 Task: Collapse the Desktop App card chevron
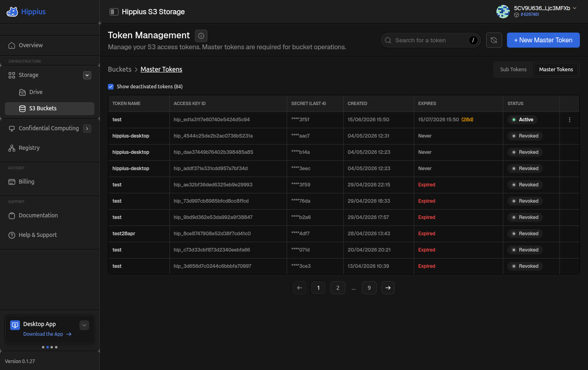coord(84,325)
